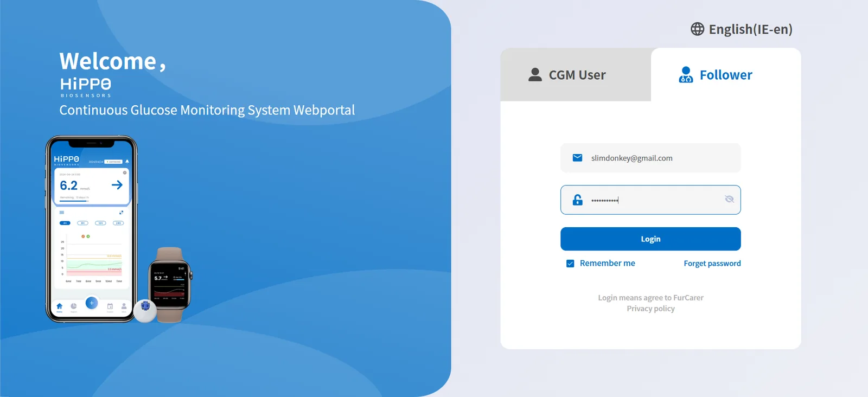The height and width of the screenshot is (397, 868).
Task: Click the globe language icon
Action: coord(697,29)
